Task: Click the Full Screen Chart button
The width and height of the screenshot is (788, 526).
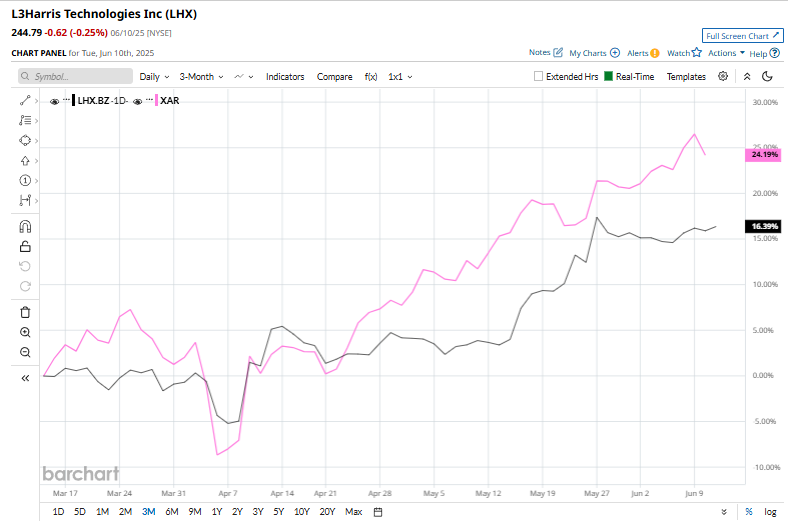Action: click(742, 35)
